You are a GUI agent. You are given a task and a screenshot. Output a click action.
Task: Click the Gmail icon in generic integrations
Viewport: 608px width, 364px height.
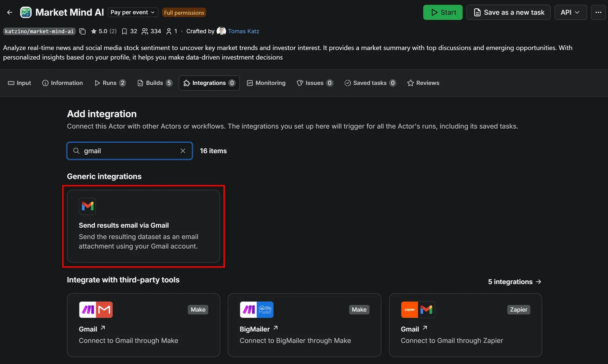click(x=87, y=206)
